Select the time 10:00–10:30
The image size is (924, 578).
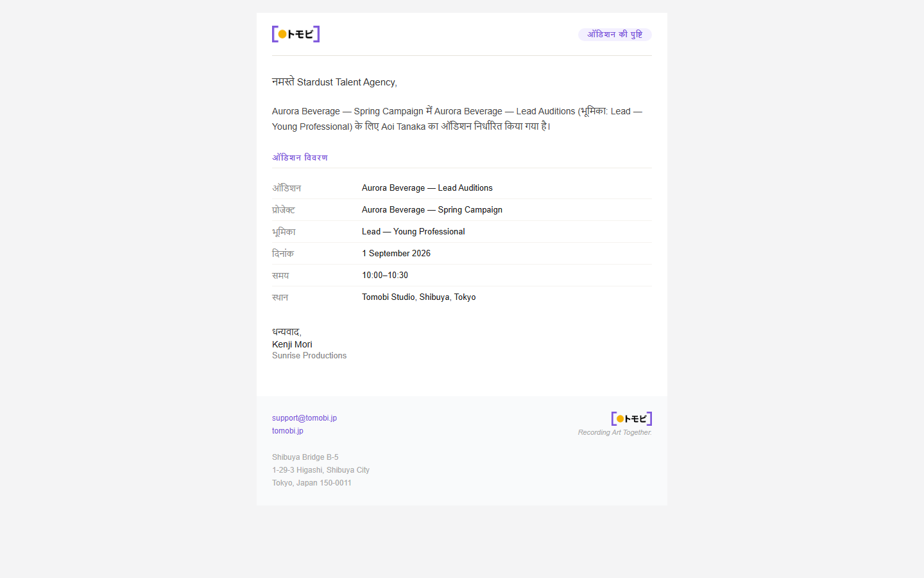[385, 276]
